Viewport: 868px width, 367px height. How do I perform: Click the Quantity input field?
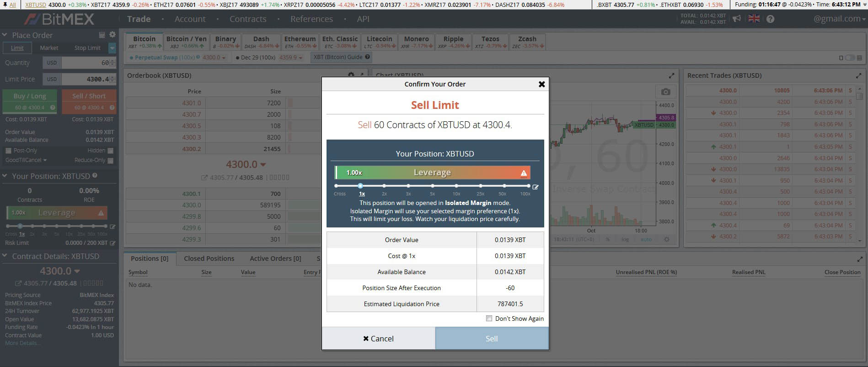(88, 63)
